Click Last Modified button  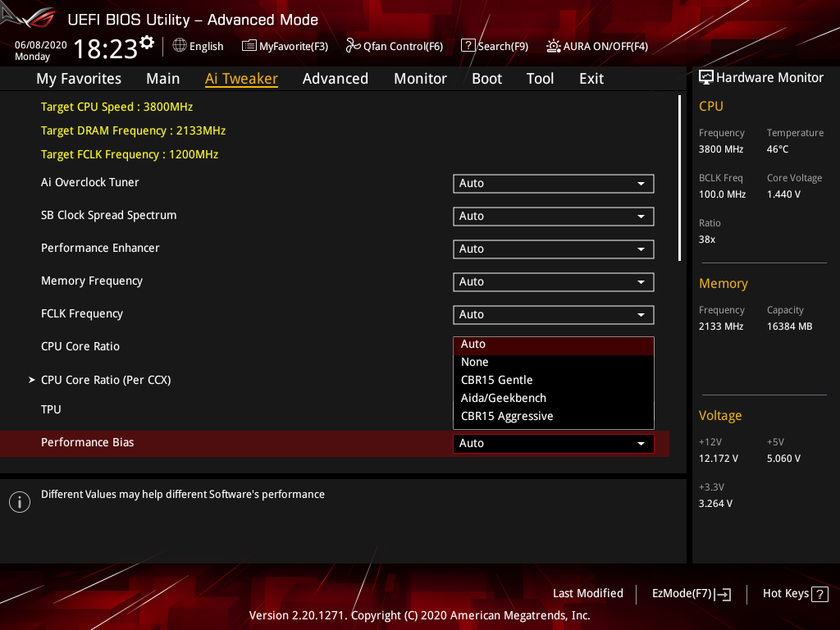(587, 594)
